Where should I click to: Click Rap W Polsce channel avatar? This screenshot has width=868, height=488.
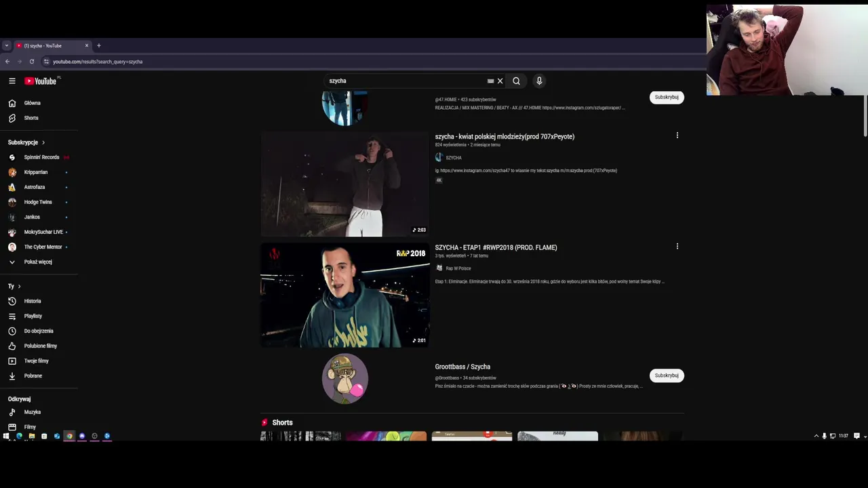point(439,268)
